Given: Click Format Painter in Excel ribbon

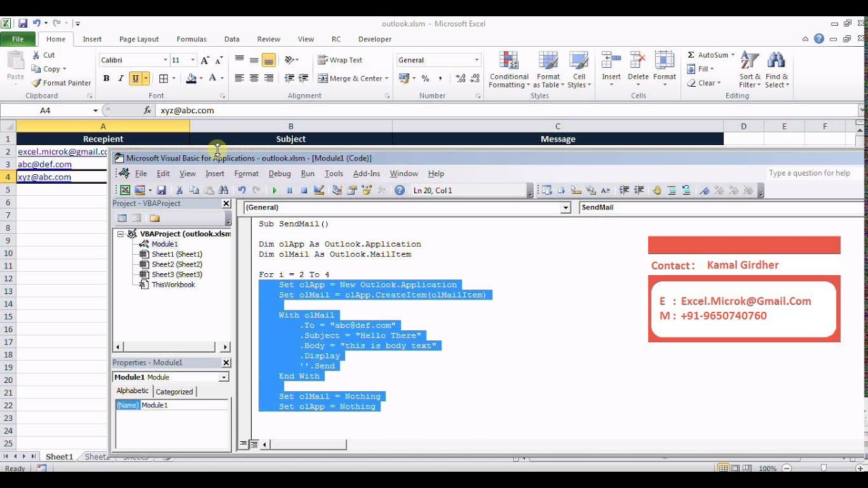Looking at the screenshot, I should tap(61, 83).
